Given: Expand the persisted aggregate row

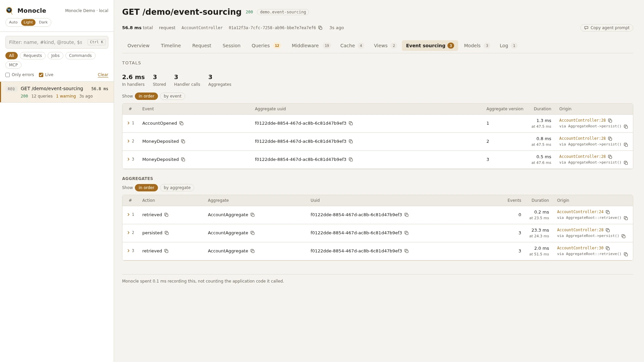Looking at the screenshot, I should [128, 233].
